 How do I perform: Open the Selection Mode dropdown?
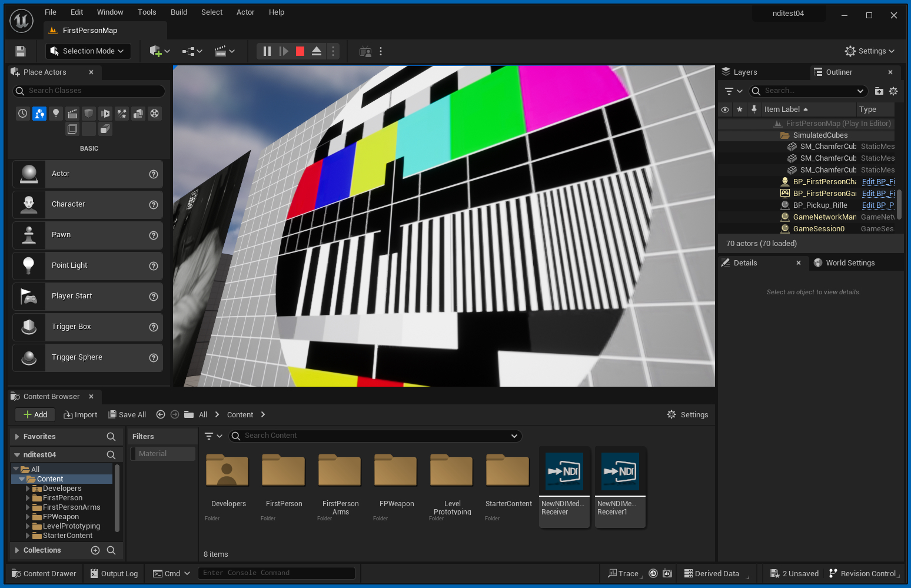(88, 51)
